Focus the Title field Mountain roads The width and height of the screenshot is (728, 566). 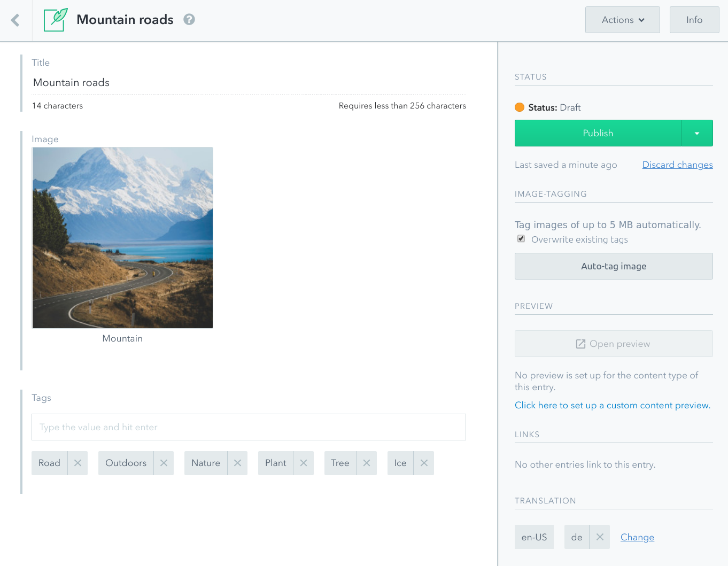click(x=249, y=82)
